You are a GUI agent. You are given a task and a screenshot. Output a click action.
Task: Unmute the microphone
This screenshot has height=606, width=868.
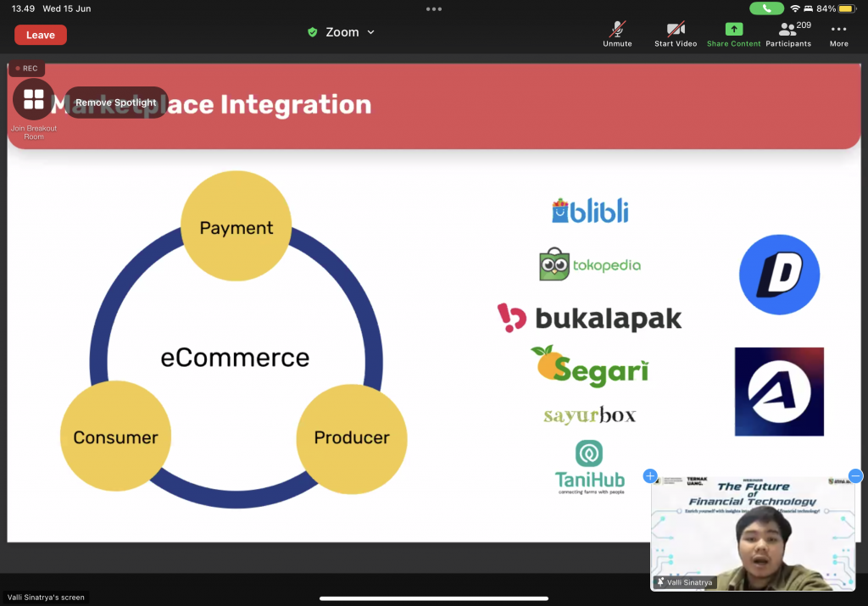click(617, 34)
